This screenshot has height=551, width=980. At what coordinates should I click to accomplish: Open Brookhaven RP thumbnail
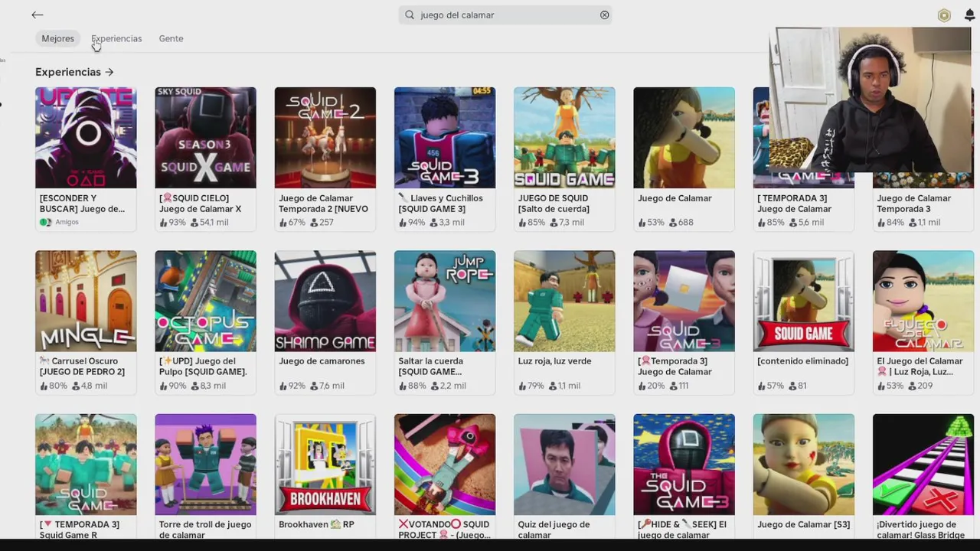(325, 465)
